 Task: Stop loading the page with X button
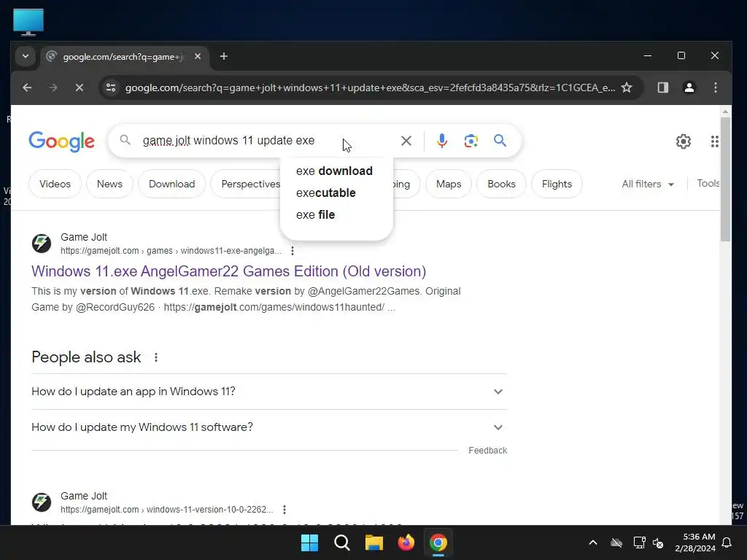(x=80, y=87)
